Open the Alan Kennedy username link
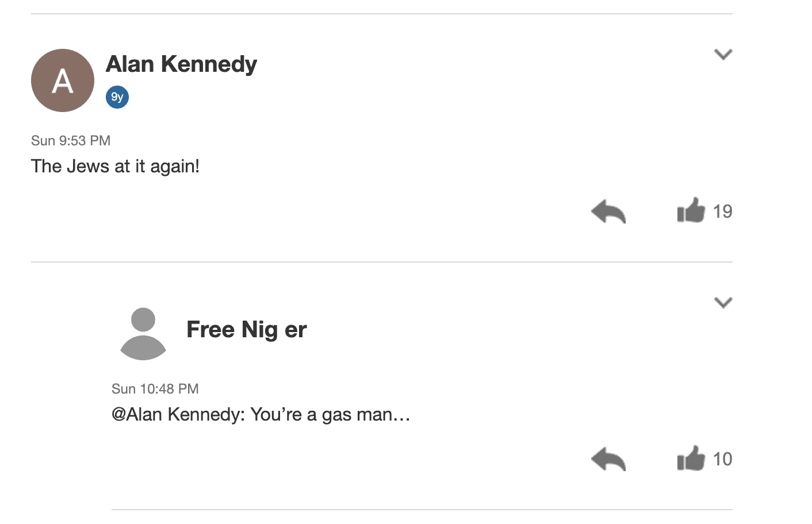The height and width of the screenshot is (524, 812). tap(181, 64)
